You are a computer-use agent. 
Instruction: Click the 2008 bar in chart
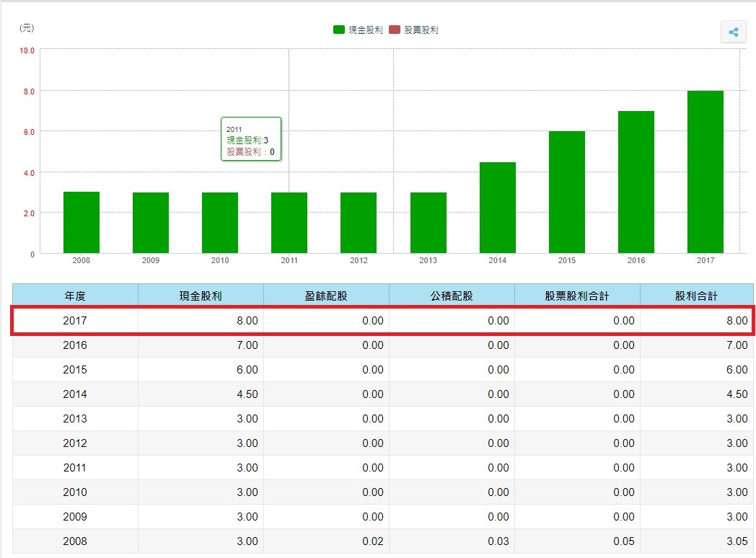82,222
